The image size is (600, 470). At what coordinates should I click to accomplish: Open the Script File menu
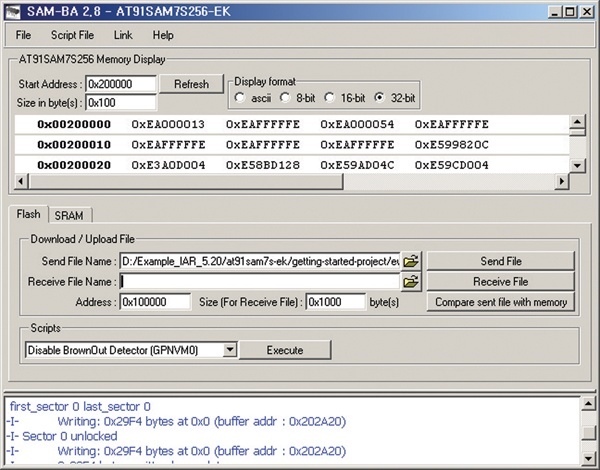(x=71, y=35)
